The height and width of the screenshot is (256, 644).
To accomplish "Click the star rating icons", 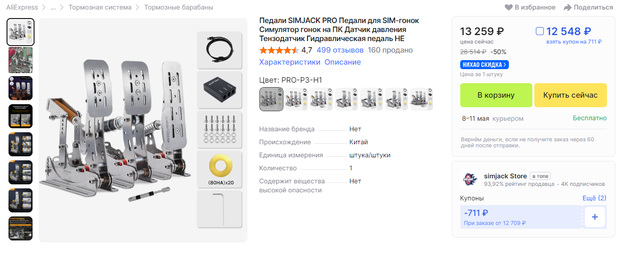I will 279,50.
